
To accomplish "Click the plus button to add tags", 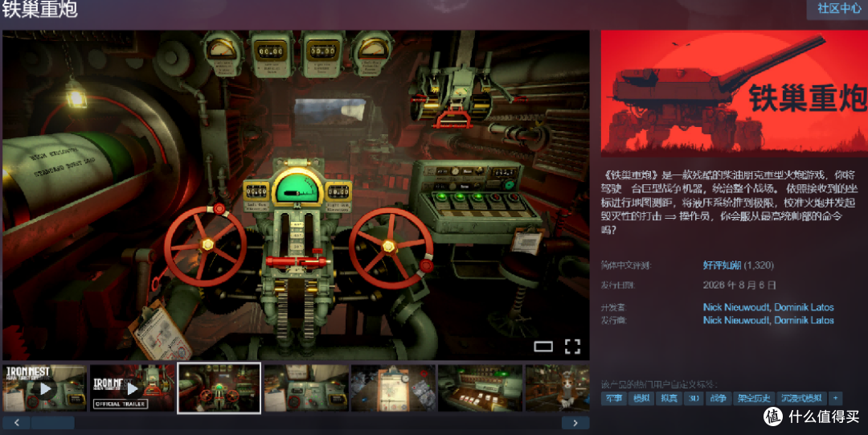I will pyautogui.click(x=835, y=398).
